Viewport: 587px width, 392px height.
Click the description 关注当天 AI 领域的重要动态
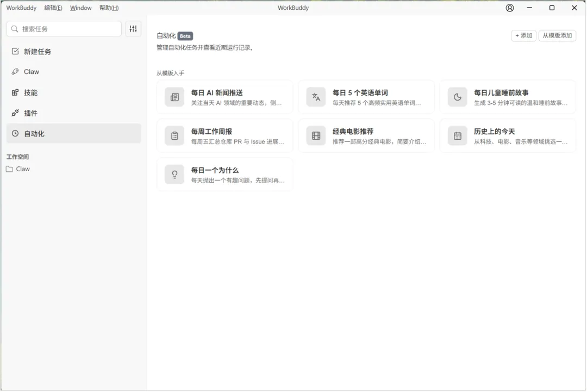[x=236, y=103]
